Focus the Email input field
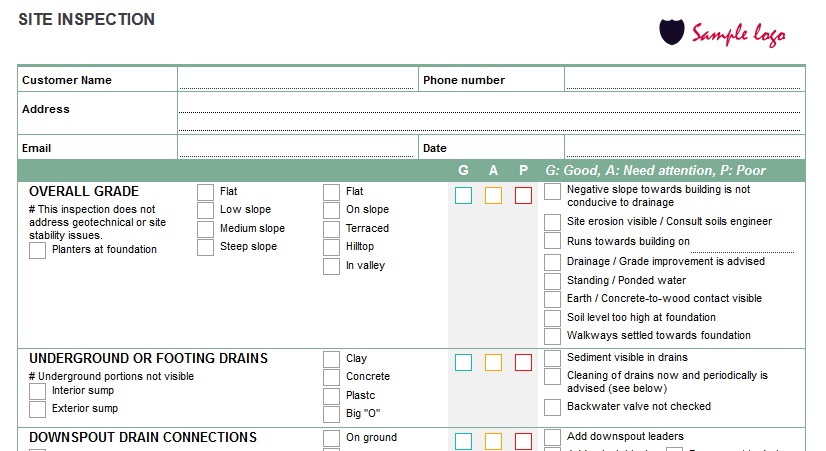826x451 pixels. click(296, 148)
